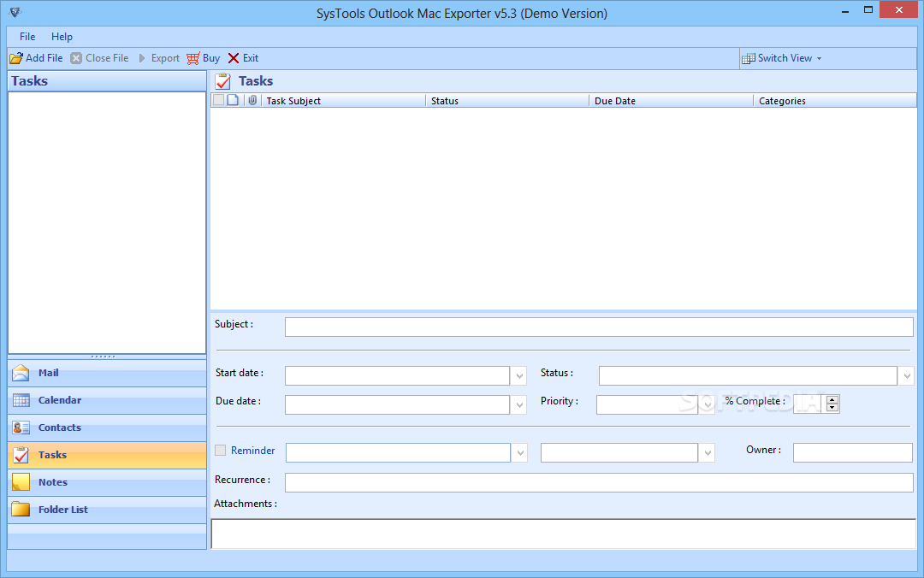Image resolution: width=924 pixels, height=578 pixels.
Task: Open the Start date dropdown arrow
Action: [x=519, y=376]
